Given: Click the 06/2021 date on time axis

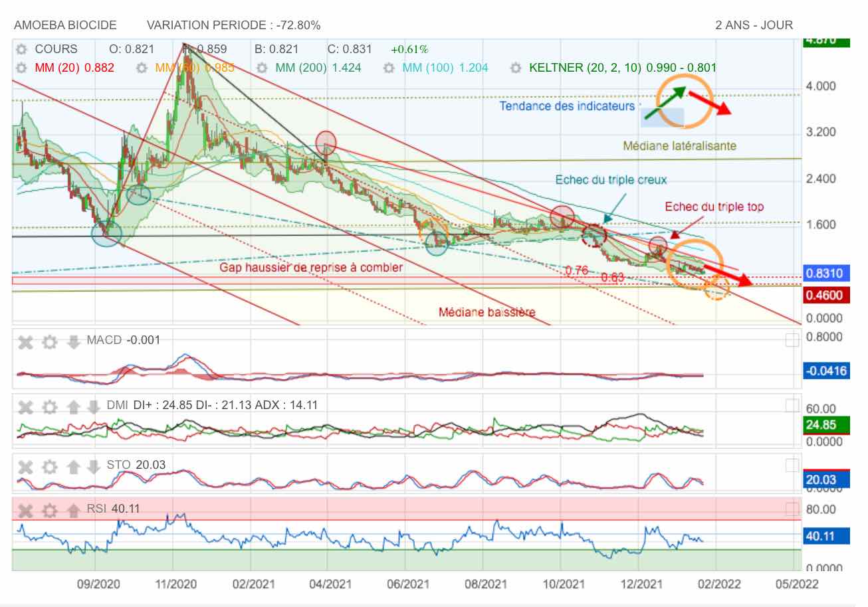Looking at the screenshot, I should click(407, 584).
